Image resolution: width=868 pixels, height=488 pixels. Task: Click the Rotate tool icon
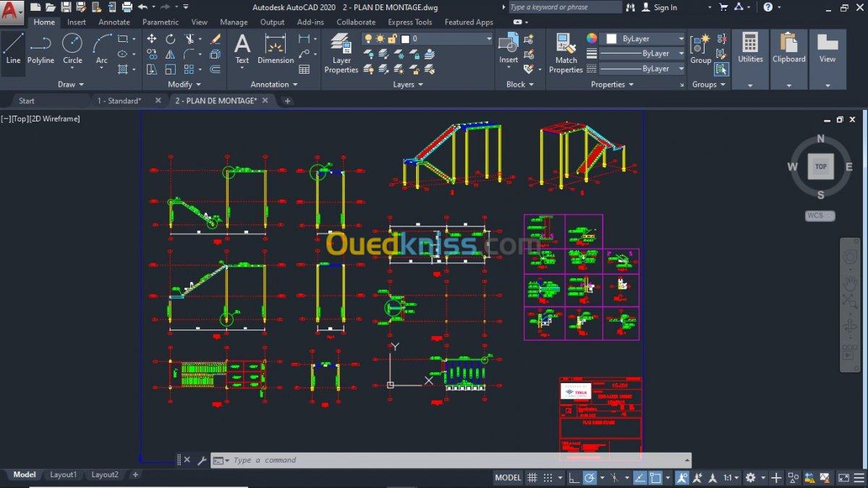pyautogui.click(x=170, y=39)
